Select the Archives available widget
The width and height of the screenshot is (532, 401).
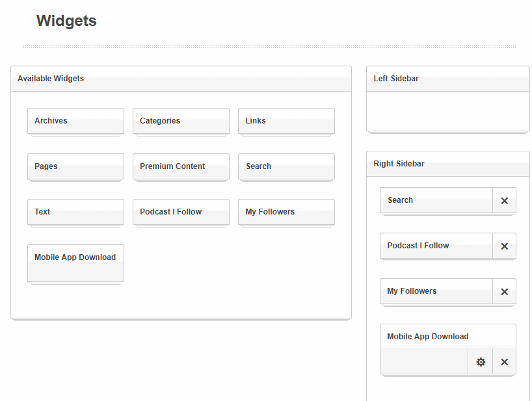coord(75,121)
